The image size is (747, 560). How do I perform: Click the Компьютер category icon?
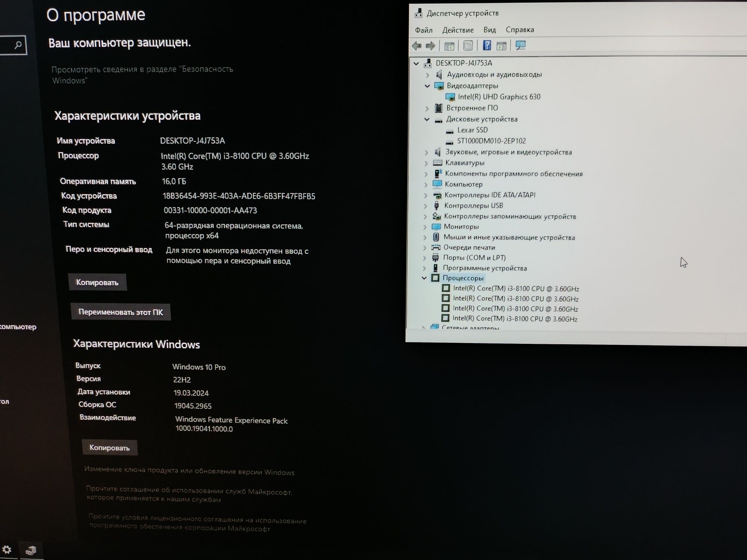tap(437, 184)
